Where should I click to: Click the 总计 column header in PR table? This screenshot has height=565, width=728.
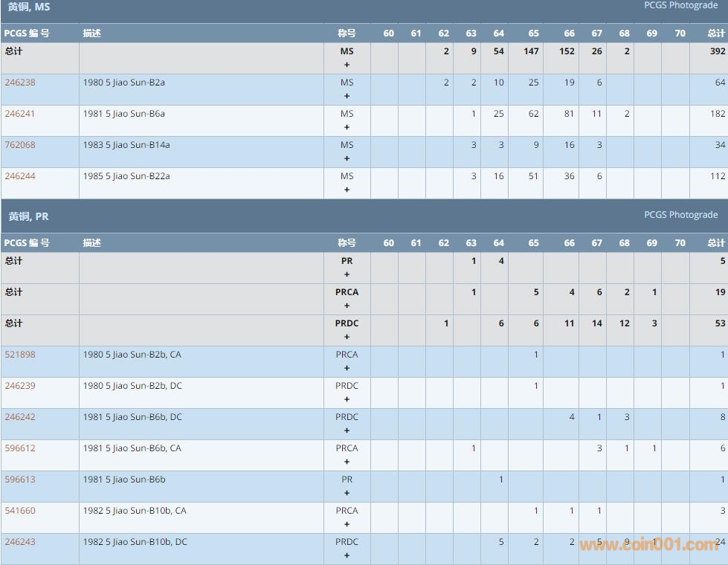[x=715, y=243]
